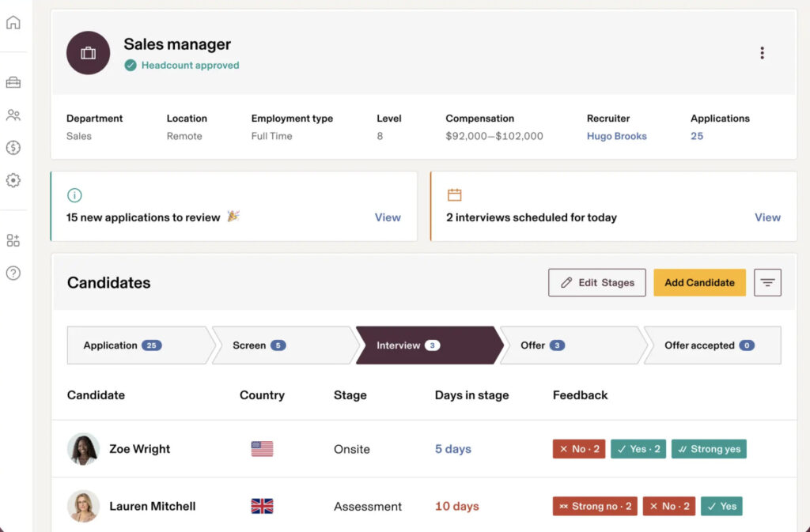Click Zoe Wright's United States flag
This screenshot has height=532, width=810.
click(262, 448)
